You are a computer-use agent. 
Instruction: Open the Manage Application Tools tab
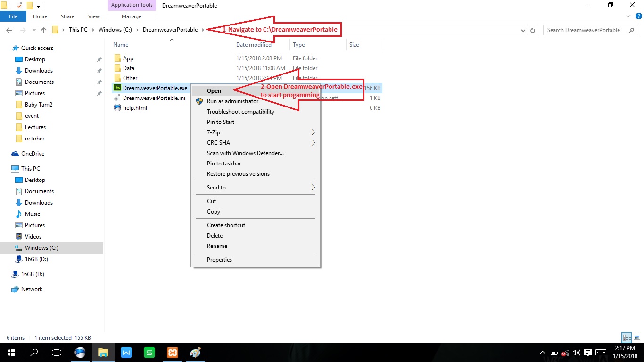pyautogui.click(x=132, y=16)
